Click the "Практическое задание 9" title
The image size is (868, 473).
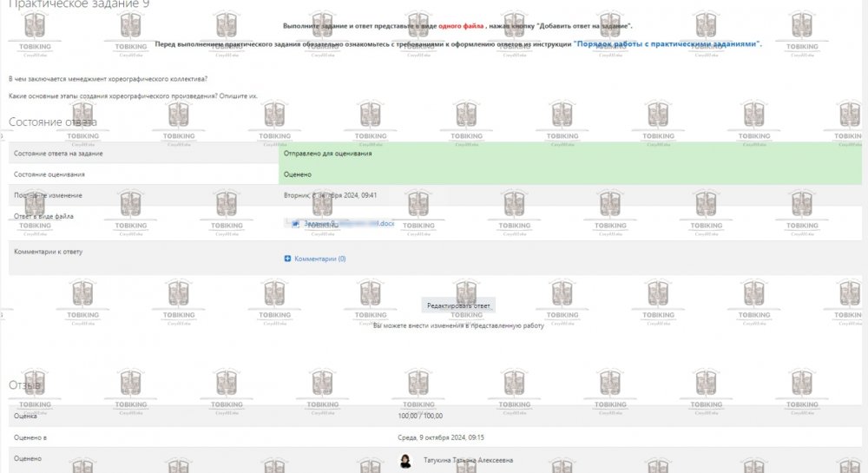pyautogui.click(x=79, y=3)
